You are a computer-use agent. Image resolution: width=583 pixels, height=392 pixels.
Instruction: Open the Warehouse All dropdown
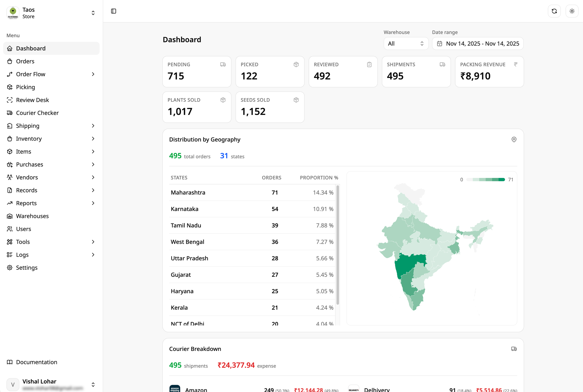(x=406, y=44)
